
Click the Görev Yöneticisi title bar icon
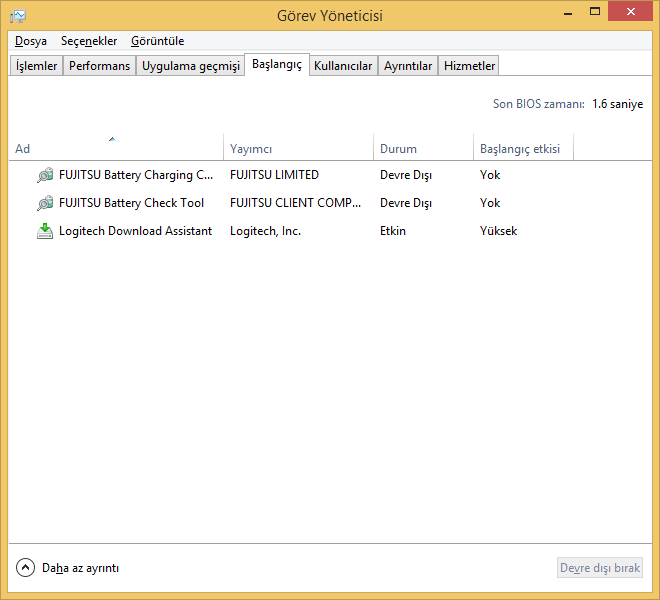18,16
